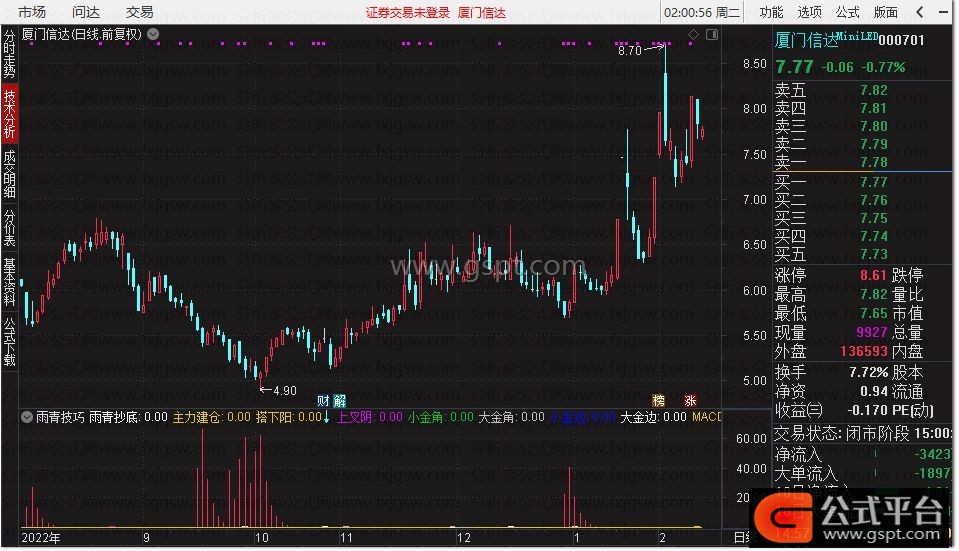Click the red 厦门信达 label in title bar

[x=482, y=13]
